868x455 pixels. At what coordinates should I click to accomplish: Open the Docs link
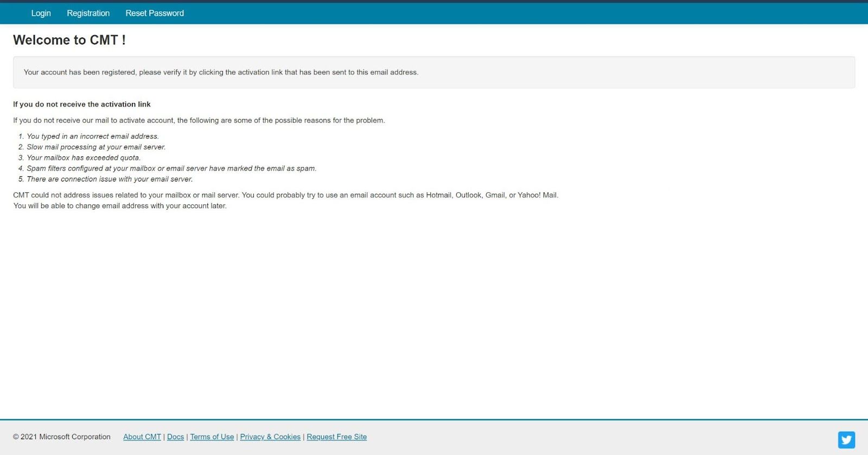175,437
